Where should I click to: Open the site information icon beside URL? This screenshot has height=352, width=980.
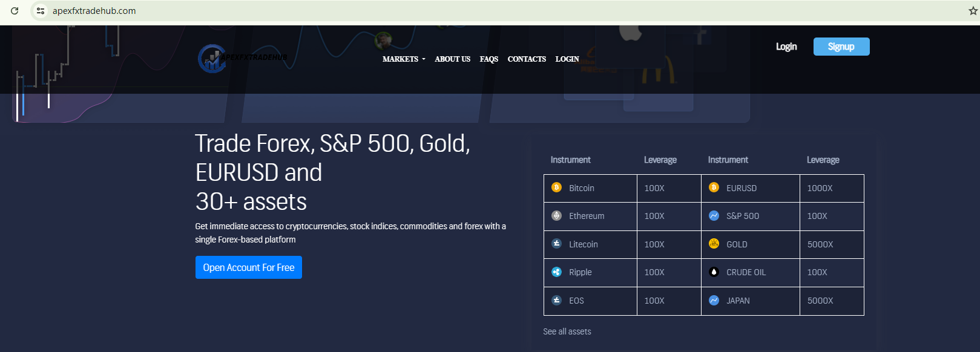coord(41,11)
